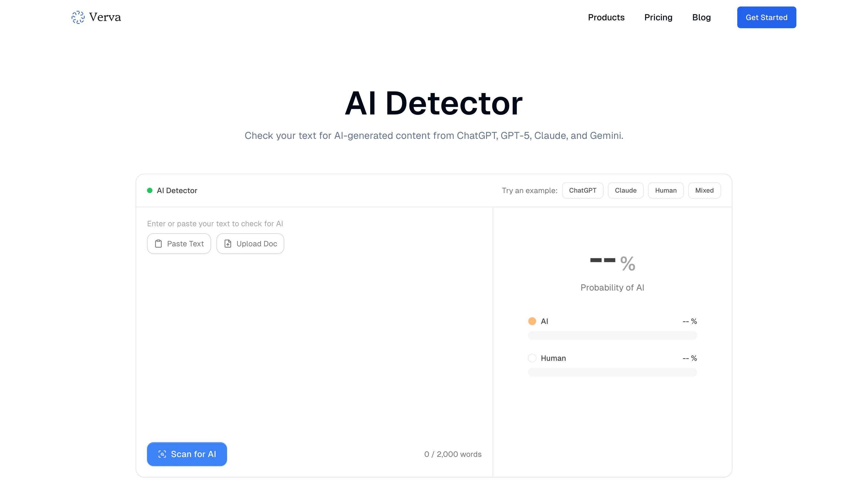The width and height of the screenshot is (868, 491).
Task: Click the 'AI Detector' panel title
Action: pyautogui.click(x=177, y=190)
